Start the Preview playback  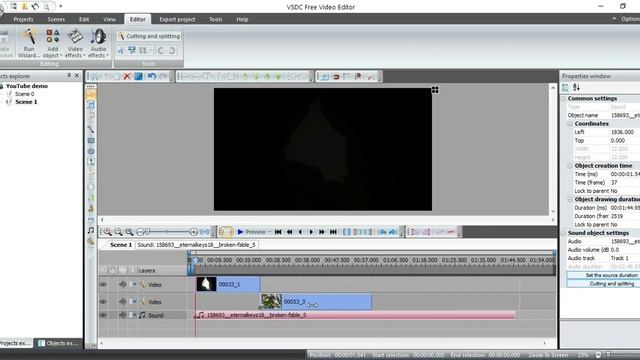coord(252,232)
